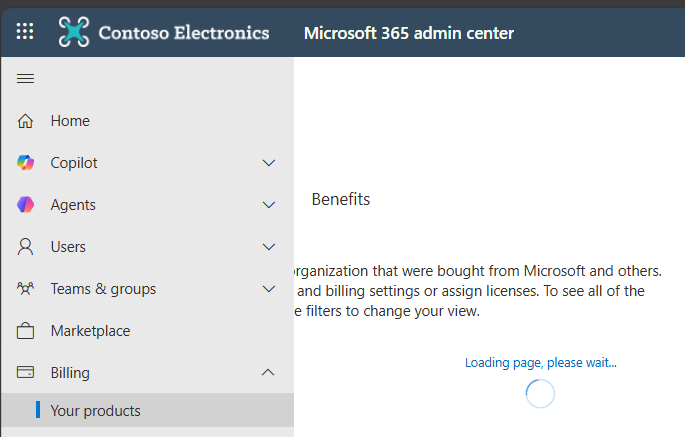Open the Marketplace menu item
Screen dimensions: 685x437
[90, 331]
